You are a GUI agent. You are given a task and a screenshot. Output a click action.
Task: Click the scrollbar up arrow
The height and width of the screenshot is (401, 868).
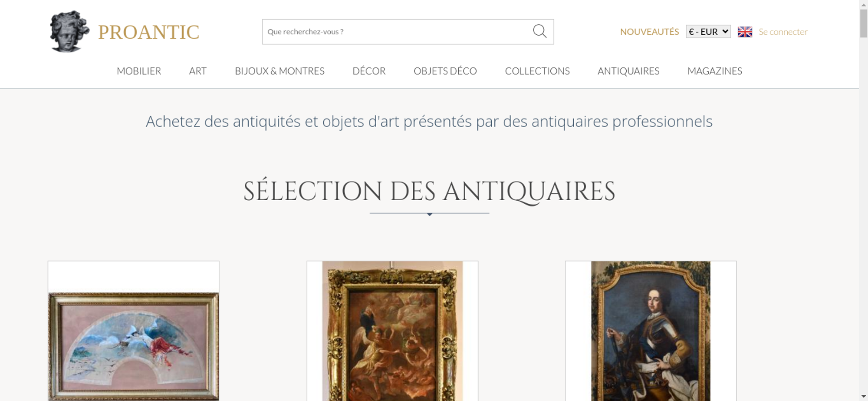pos(863,4)
